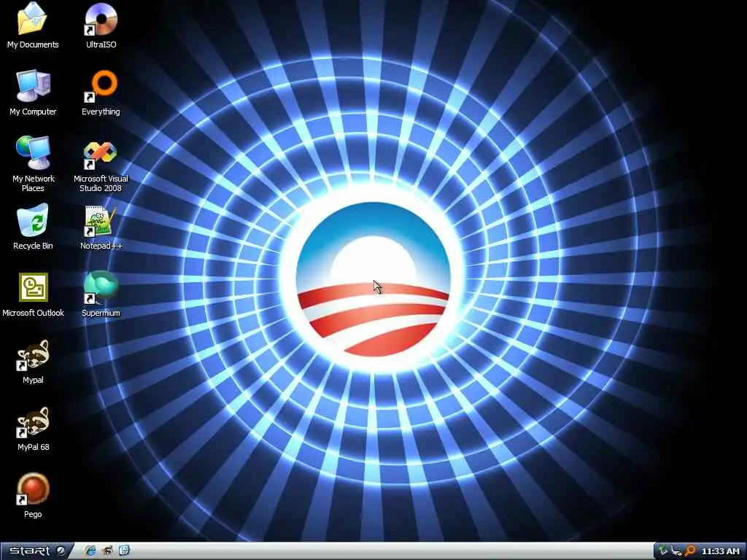Launch Mypal raccoon icon in Quick Launch

click(107, 551)
